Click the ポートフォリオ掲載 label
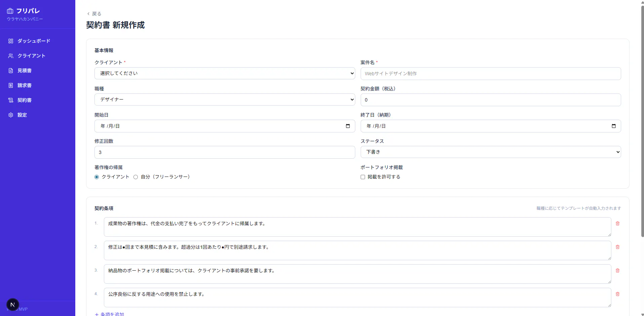 (381, 167)
